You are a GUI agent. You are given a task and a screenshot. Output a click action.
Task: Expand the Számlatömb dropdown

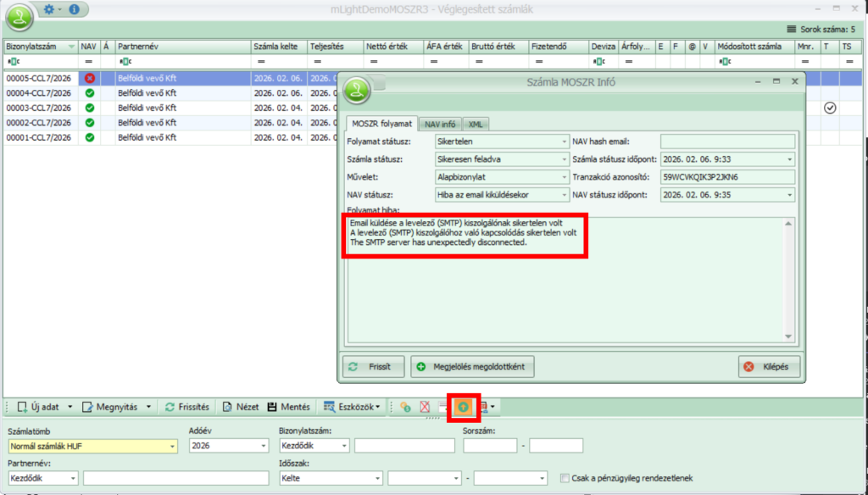(172, 446)
